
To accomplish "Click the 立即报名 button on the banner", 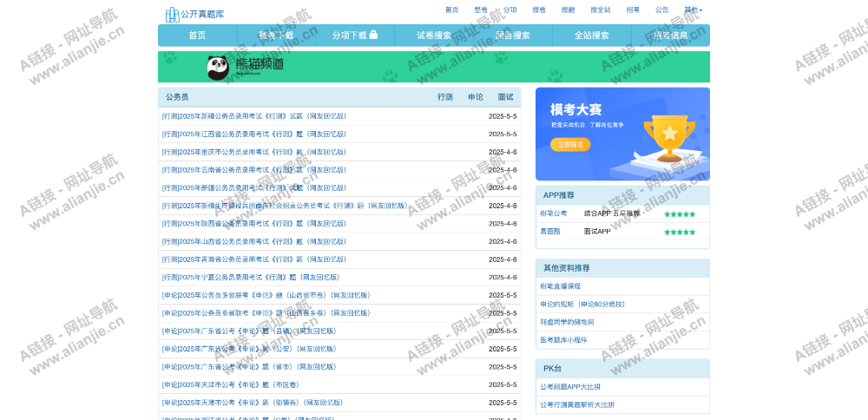I will (x=570, y=144).
